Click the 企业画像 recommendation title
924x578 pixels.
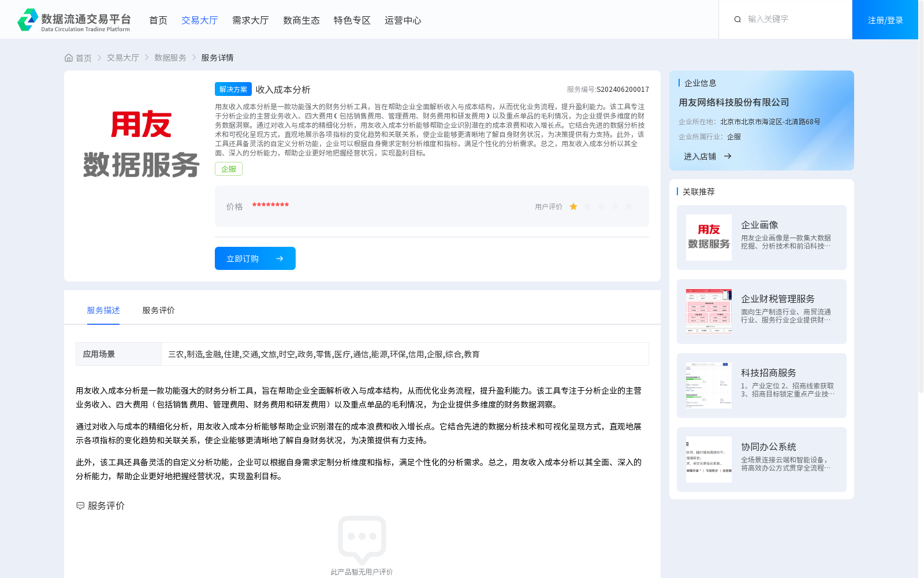tap(759, 225)
